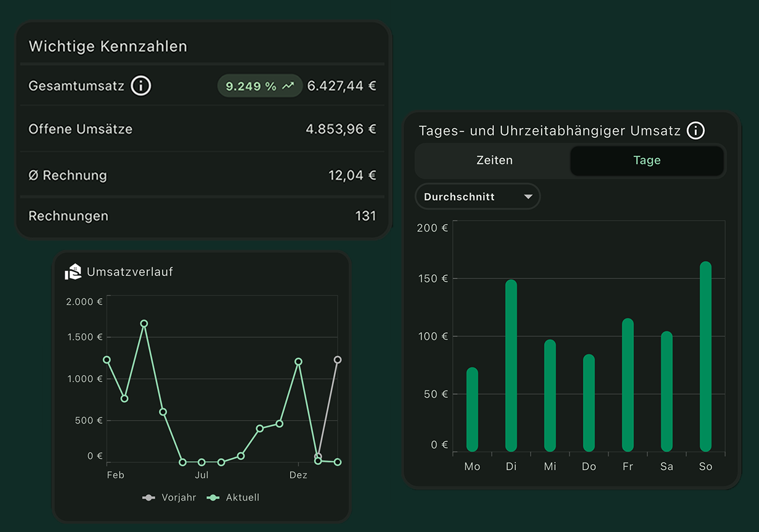Open the Durchschnitt dropdown
This screenshot has height=532, width=759.
(x=477, y=197)
